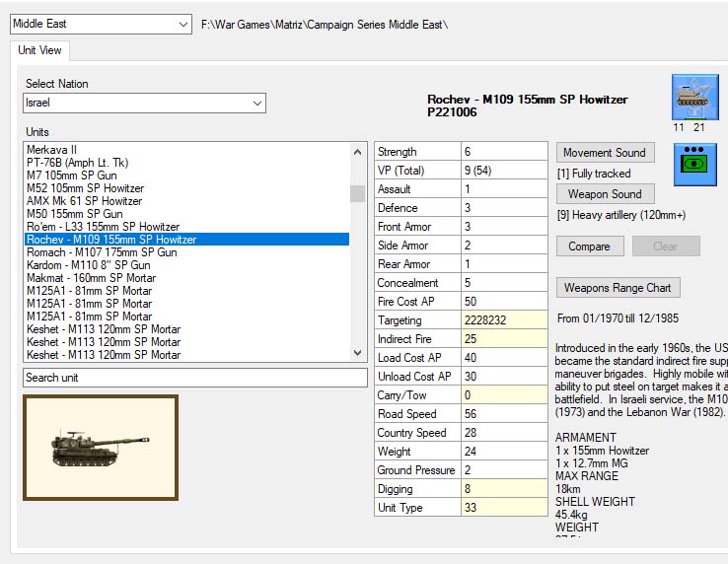
Task: Click the blue tank counter unit icon
Action: (695, 97)
